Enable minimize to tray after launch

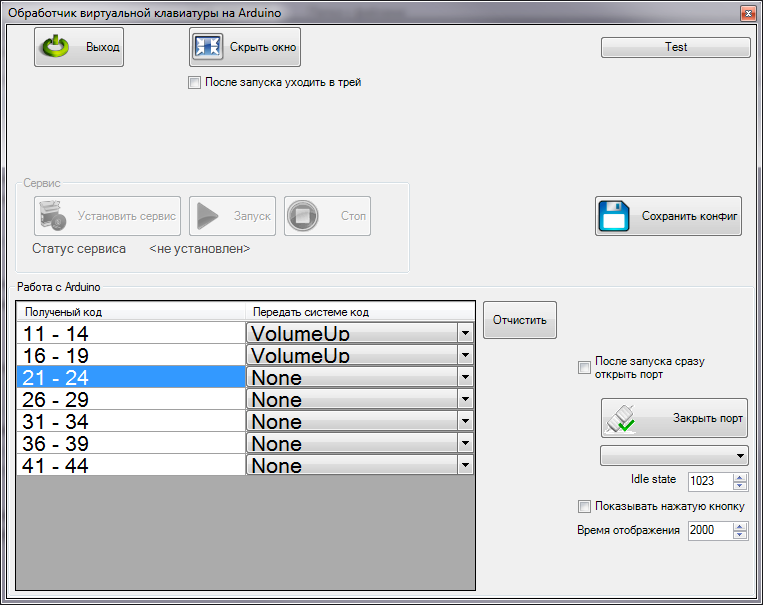[195, 83]
